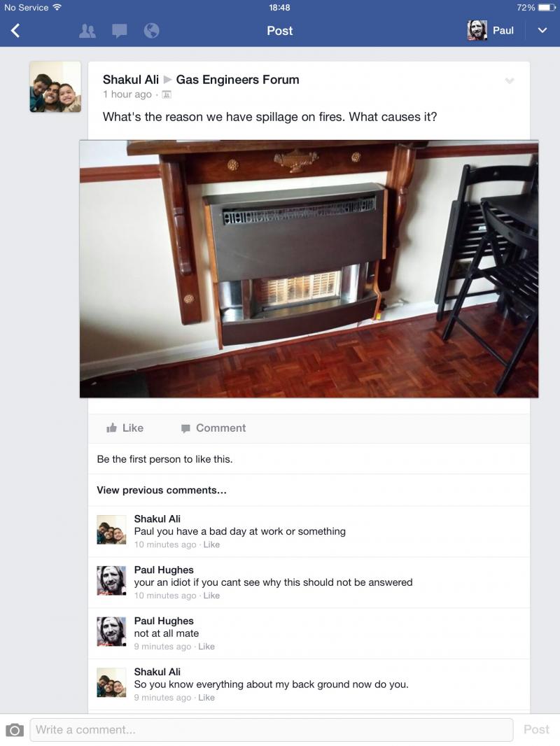Click the Comment speech bubble button
The width and height of the screenshot is (560, 746).
coord(213,428)
